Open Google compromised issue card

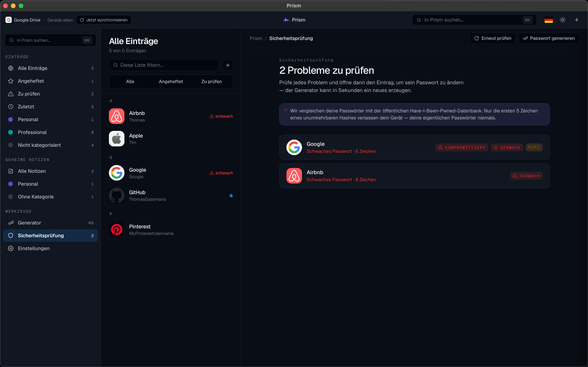click(414, 147)
